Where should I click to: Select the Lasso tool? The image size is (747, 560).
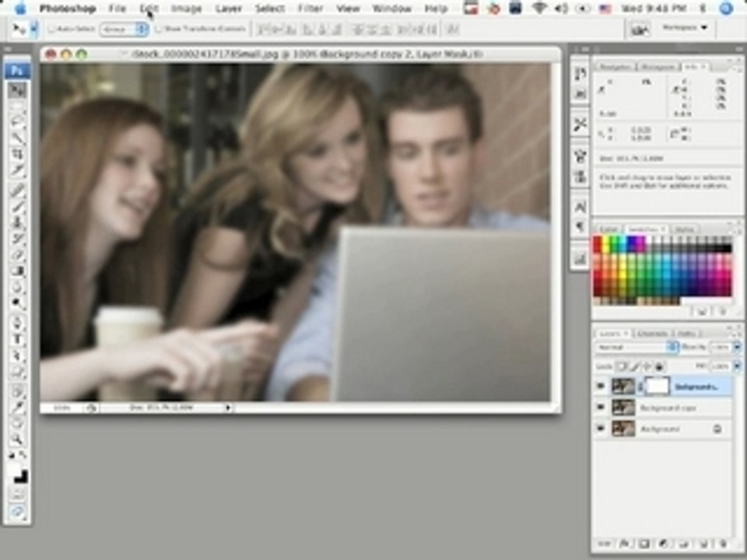pos(17,122)
